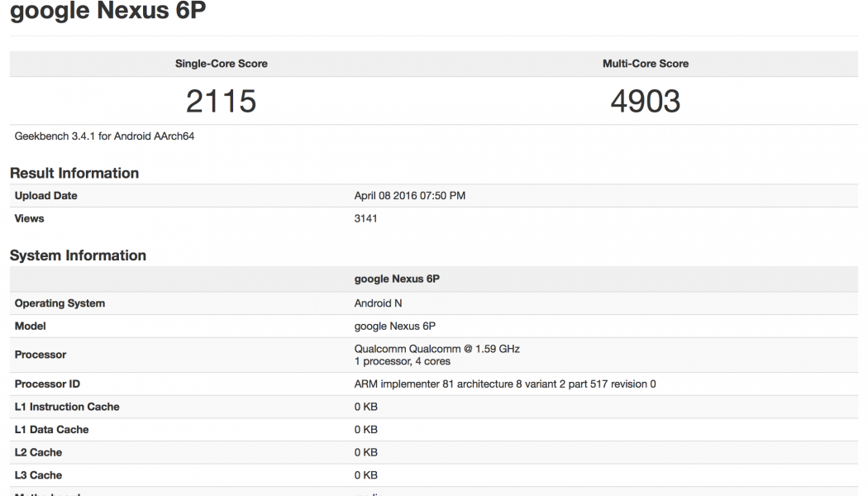Select the upload date April 08 2016
This screenshot has width=868, height=496.
tap(409, 196)
